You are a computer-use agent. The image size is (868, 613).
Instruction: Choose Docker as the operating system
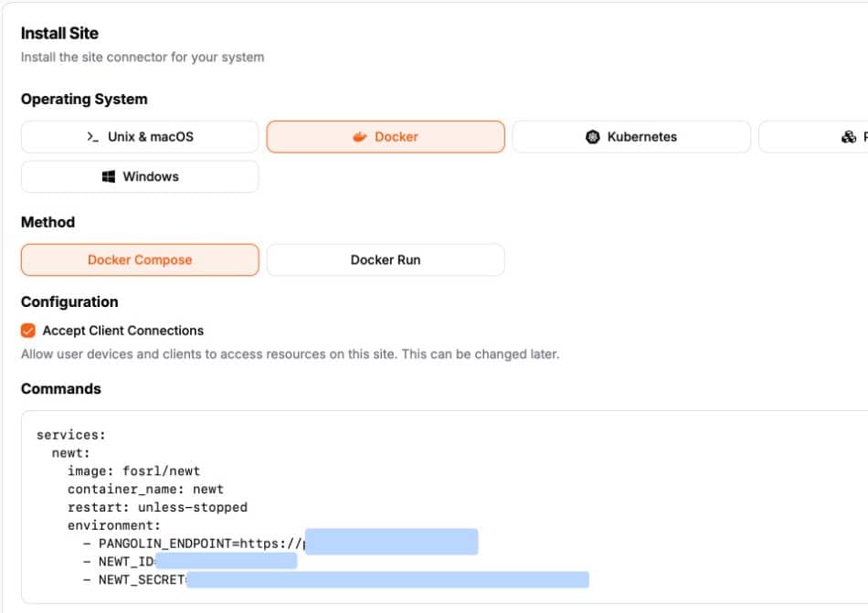click(x=386, y=136)
